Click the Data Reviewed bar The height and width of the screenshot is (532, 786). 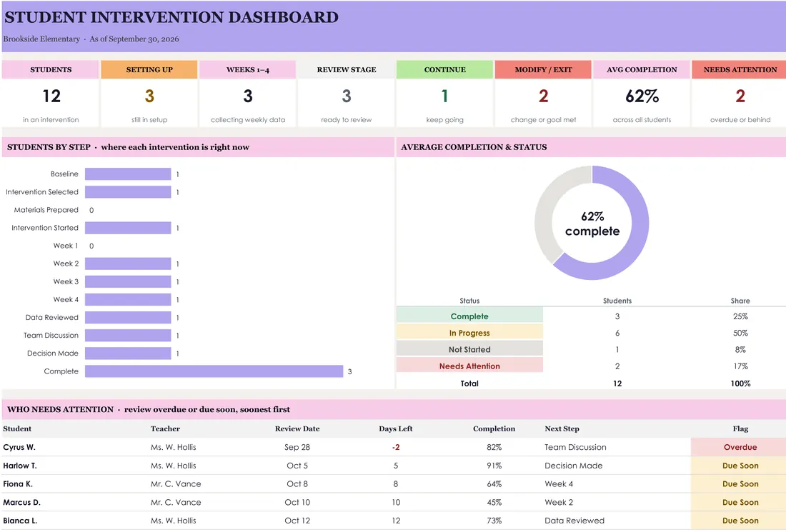128,318
